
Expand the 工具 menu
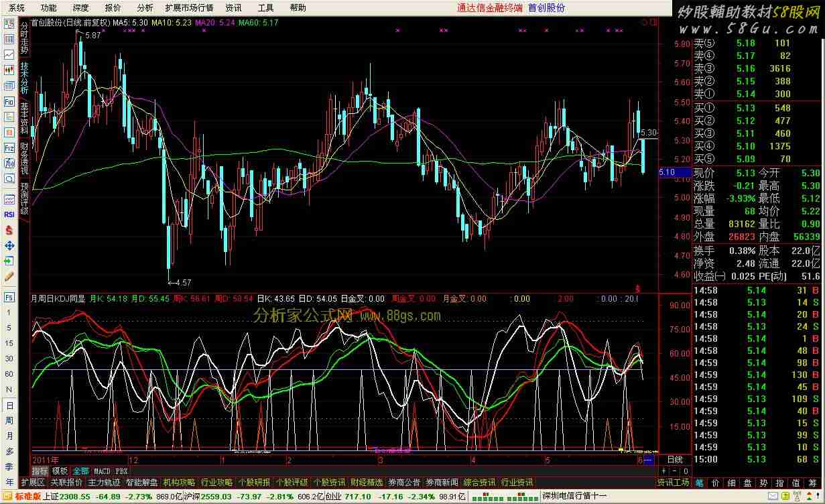(x=266, y=8)
